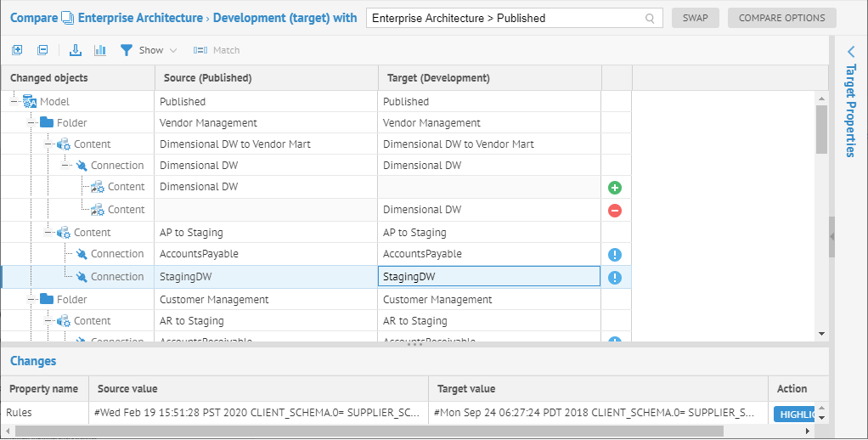The image size is (868, 440).
Task: Click the Highlight action button for Rules
Action: 798,415
